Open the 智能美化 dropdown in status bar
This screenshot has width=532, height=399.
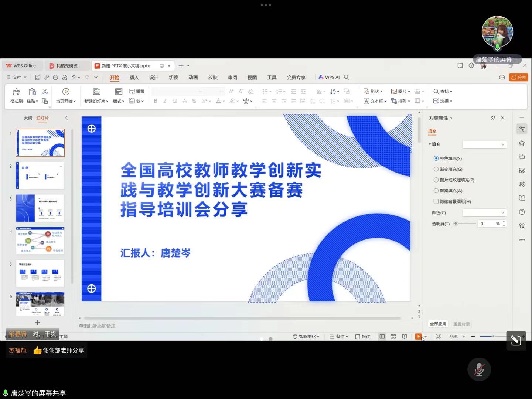click(x=306, y=337)
